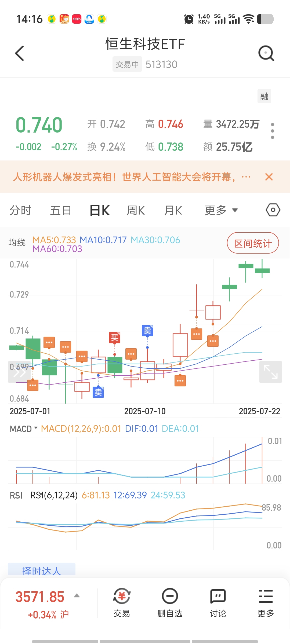290x644 pixels.
Task: Tap the 交易中 trading status badge
Action: [127, 64]
